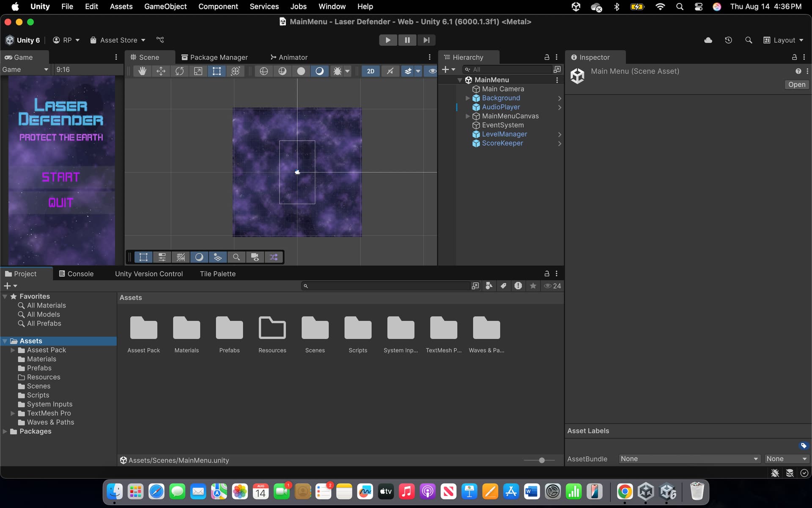Toggle the Inspector panel lock

click(794, 57)
